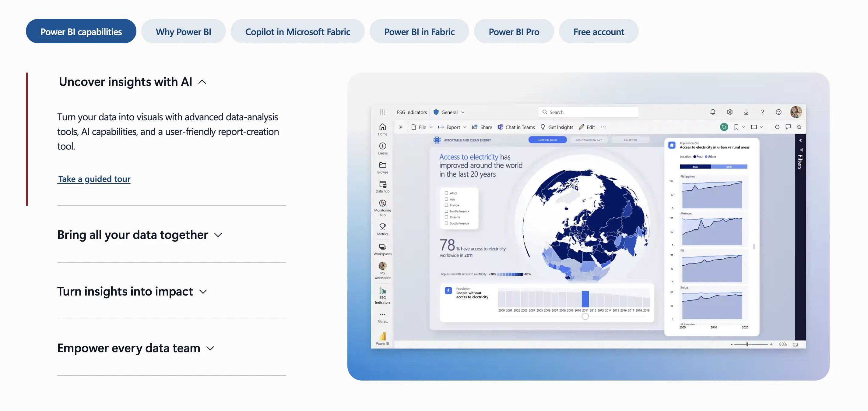The width and height of the screenshot is (868, 411).
Task: Click the refresh visuals icon
Action: tap(777, 127)
